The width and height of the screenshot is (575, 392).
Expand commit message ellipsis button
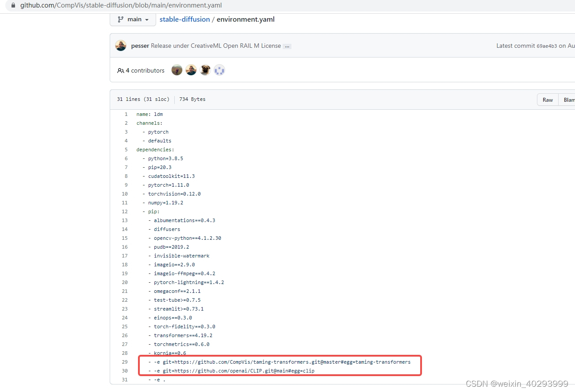point(287,46)
